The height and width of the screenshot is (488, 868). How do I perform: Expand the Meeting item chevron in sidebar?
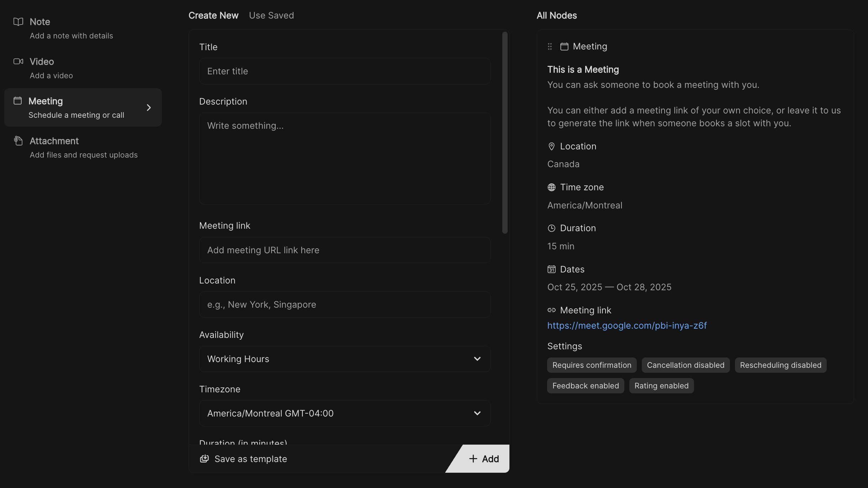(149, 107)
